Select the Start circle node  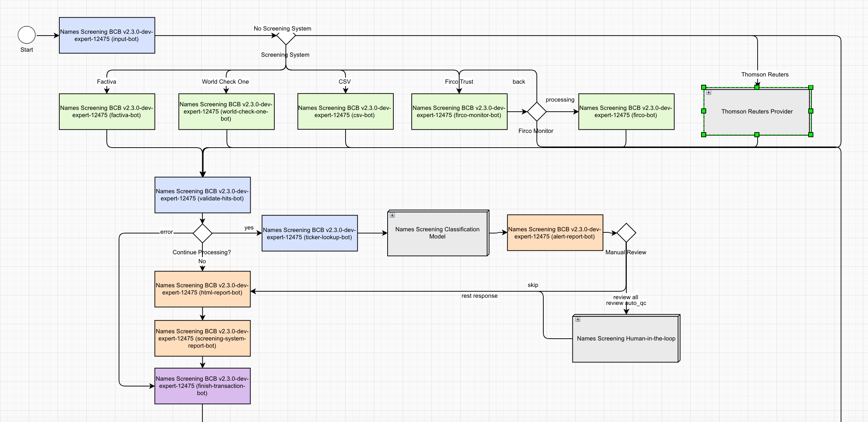27,35
